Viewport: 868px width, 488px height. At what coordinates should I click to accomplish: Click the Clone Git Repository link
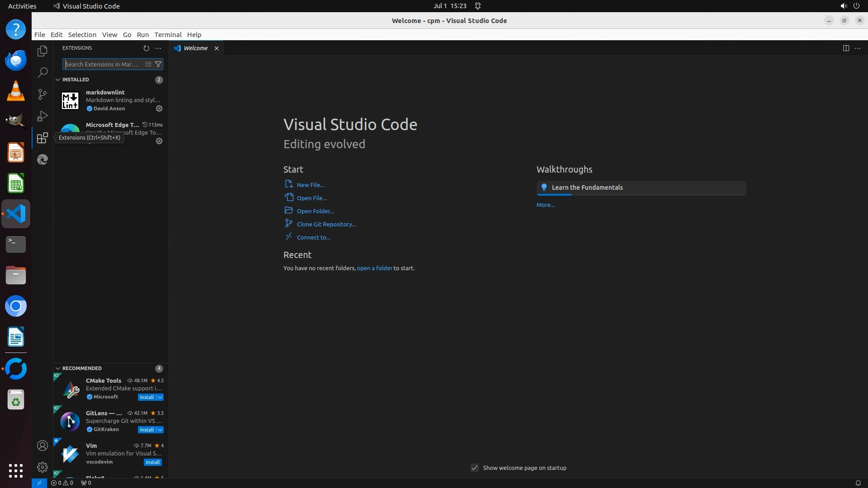[x=326, y=224]
